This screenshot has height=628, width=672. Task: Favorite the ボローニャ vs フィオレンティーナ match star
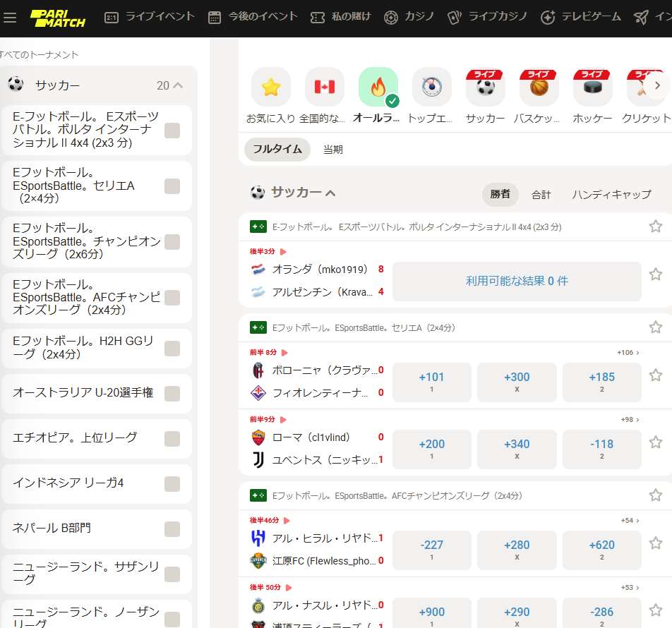[655, 374]
